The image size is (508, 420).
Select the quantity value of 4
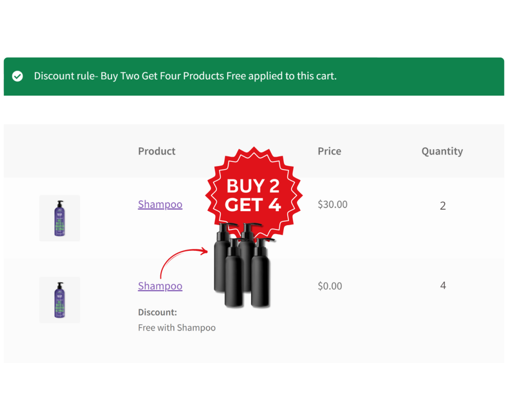point(443,286)
